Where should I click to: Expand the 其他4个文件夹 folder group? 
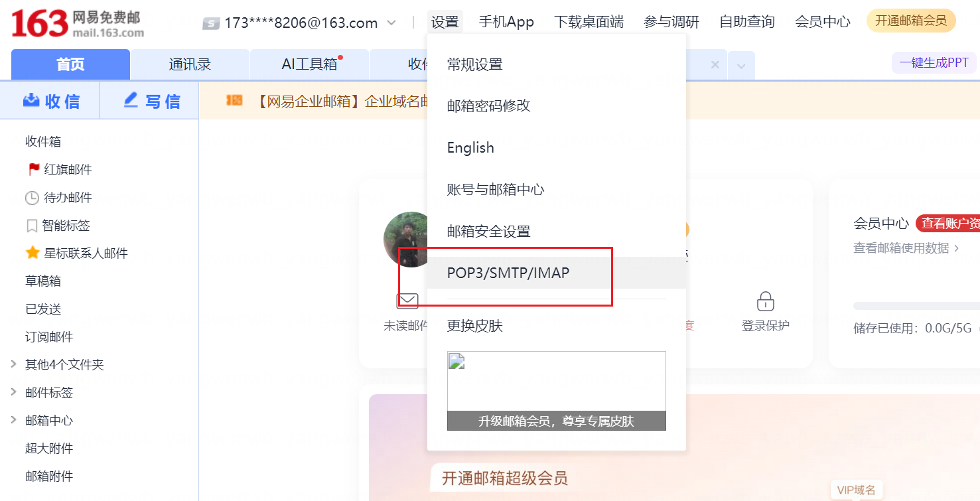14,364
